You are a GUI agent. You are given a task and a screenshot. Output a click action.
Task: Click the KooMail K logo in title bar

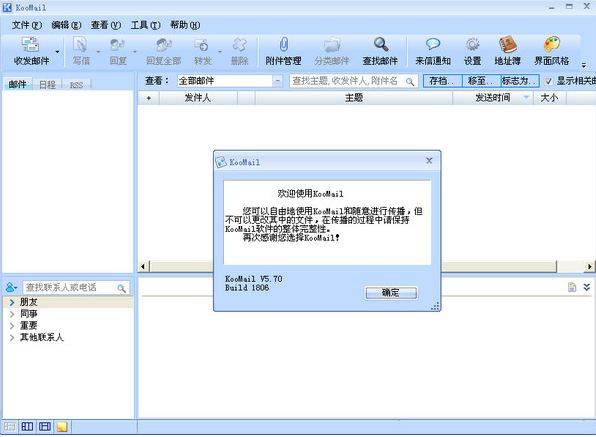click(8, 7)
